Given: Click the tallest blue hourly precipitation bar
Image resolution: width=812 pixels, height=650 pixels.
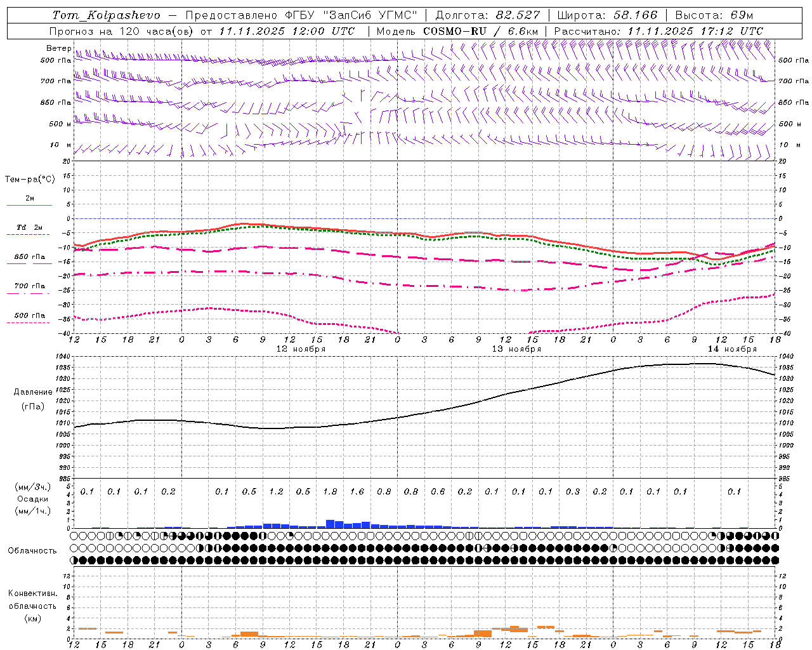Looking at the screenshot, I should pyautogui.click(x=330, y=524).
